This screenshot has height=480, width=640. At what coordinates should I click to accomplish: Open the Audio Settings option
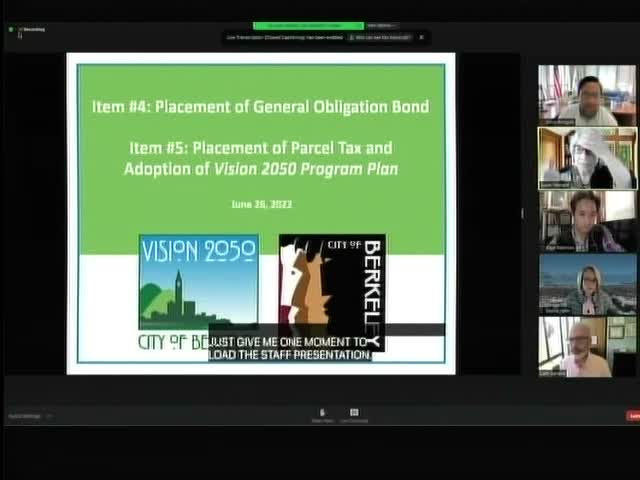[24, 416]
